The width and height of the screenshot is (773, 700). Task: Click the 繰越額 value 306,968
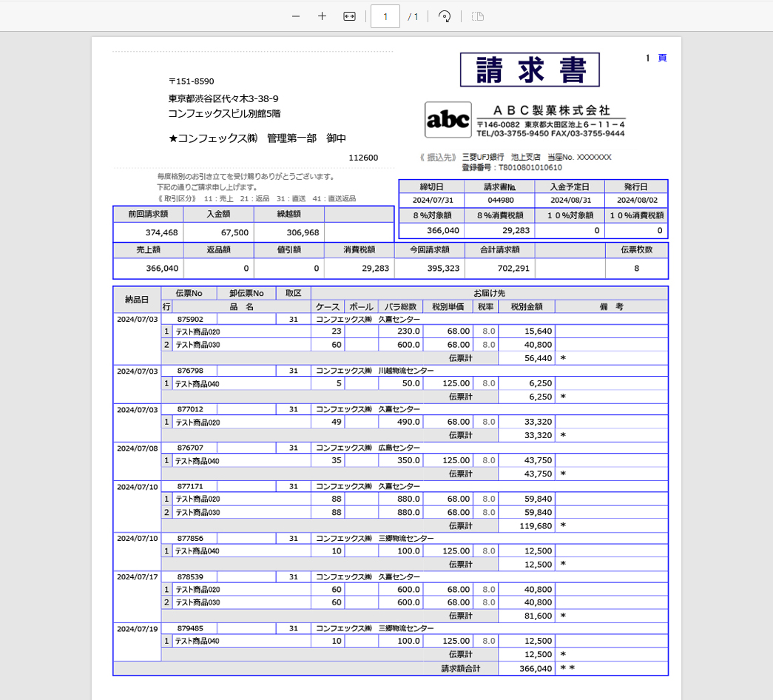pos(303,232)
